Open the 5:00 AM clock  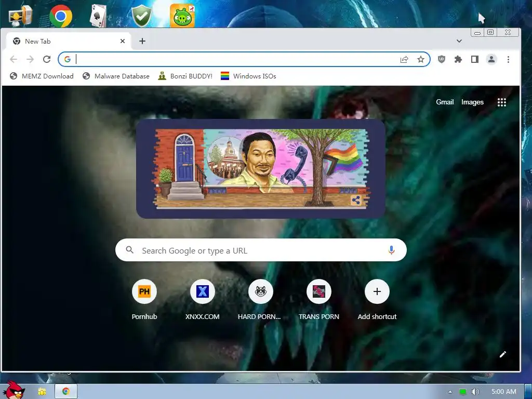click(x=504, y=392)
